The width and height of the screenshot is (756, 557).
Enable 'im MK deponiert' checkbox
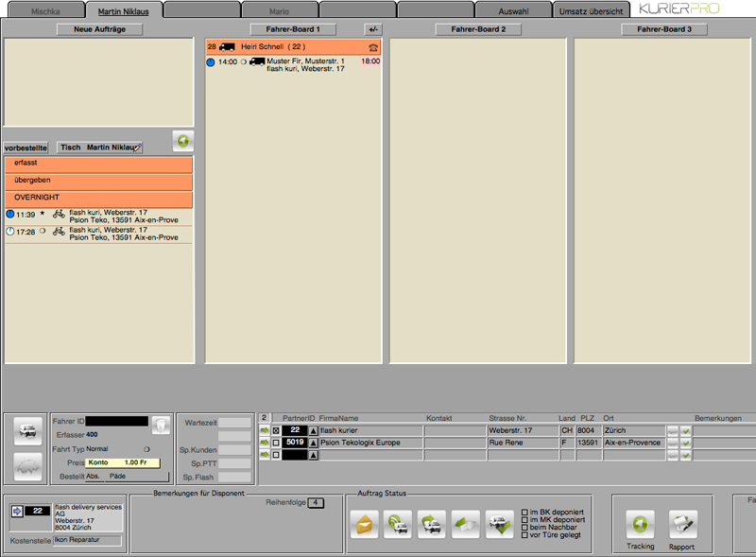[x=524, y=520]
